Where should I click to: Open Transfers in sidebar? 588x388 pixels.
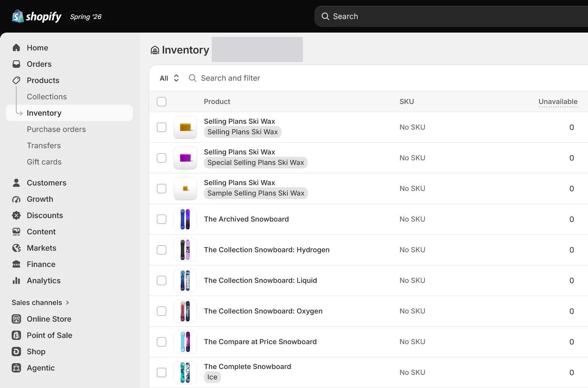(44, 145)
